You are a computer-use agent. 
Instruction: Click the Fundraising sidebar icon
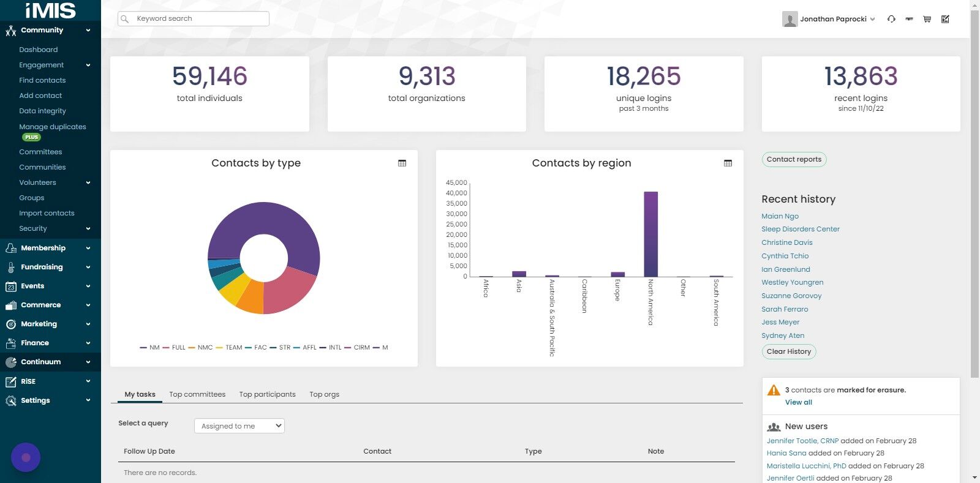(x=10, y=267)
